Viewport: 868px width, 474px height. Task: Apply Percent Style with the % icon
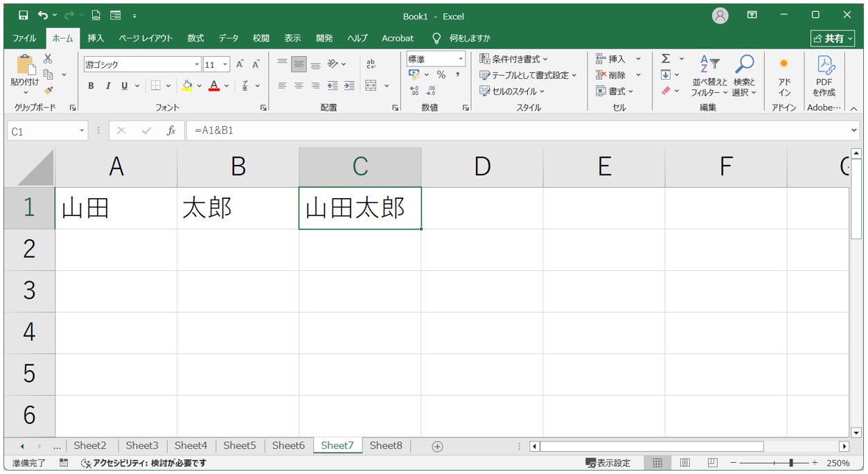[x=441, y=75]
